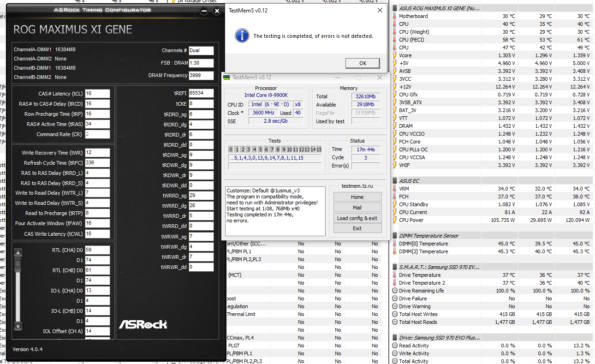Viewport: 595px width, 364px height.
Task: Click the round icon next to Drive Remaining Life
Action: tap(395, 291)
